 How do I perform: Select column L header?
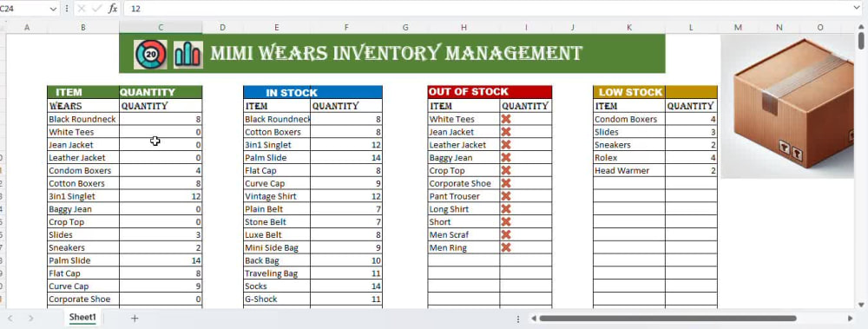[691, 27]
